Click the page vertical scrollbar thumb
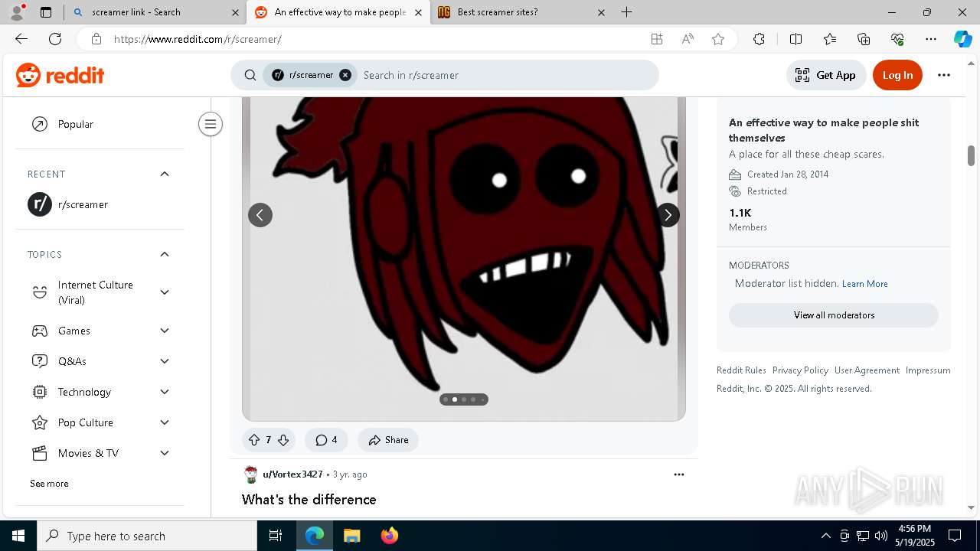Image resolution: width=980 pixels, height=551 pixels. [x=971, y=155]
